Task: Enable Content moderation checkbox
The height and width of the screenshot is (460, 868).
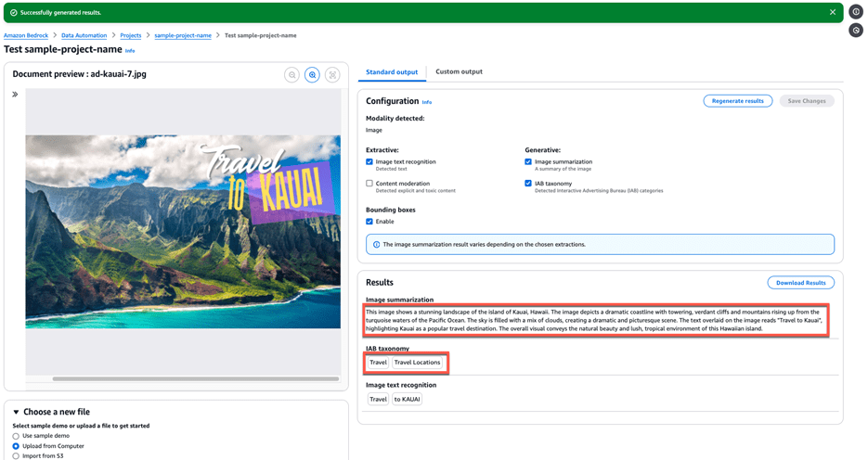Action: (x=369, y=185)
